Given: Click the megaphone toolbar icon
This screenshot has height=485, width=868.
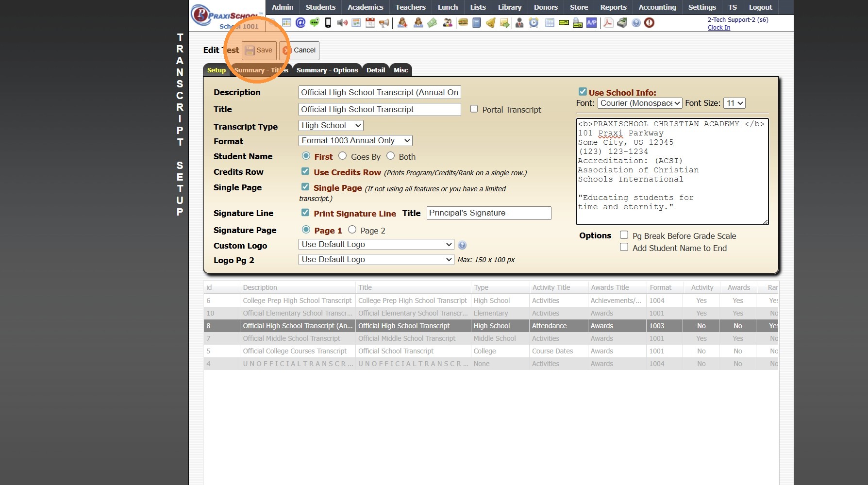Looking at the screenshot, I should [384, 23].
